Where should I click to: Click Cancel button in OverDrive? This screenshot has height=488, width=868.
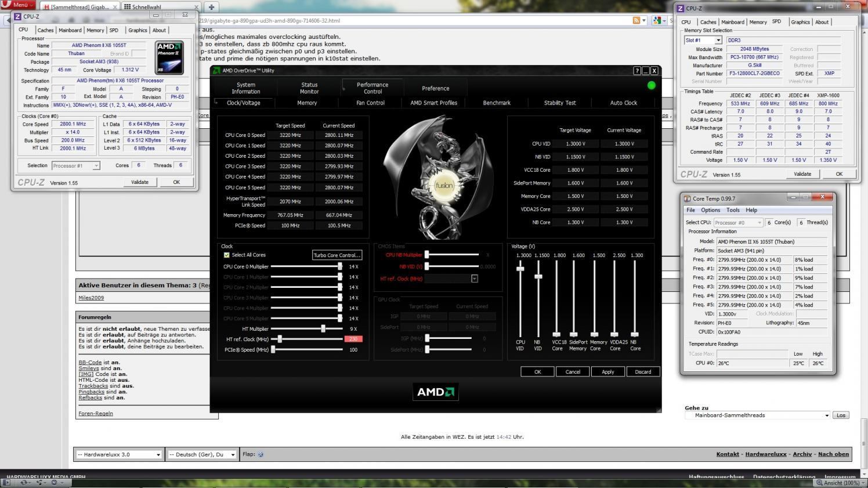click(x=573, y=372)
